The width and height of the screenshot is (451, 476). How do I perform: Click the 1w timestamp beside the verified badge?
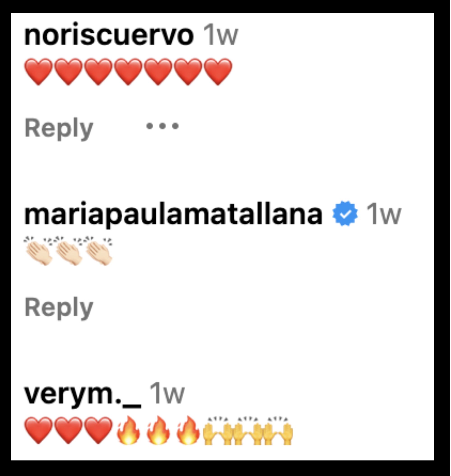[x=383, y=214]
